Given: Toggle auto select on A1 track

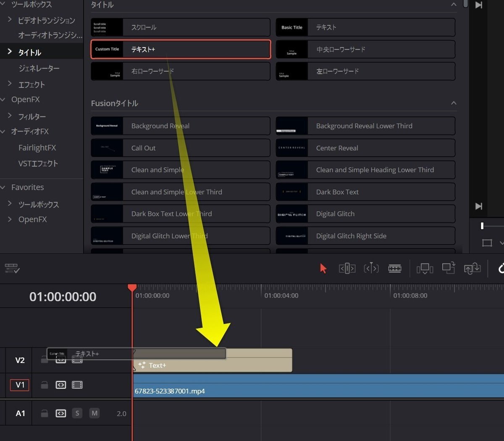Looking at the screenshot, I should tap(61, 413).
